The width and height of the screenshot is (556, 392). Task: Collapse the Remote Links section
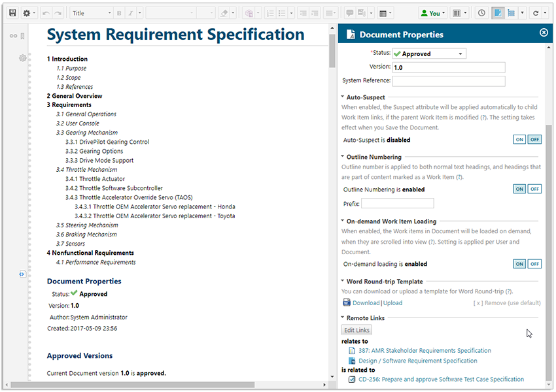[343, 318]
